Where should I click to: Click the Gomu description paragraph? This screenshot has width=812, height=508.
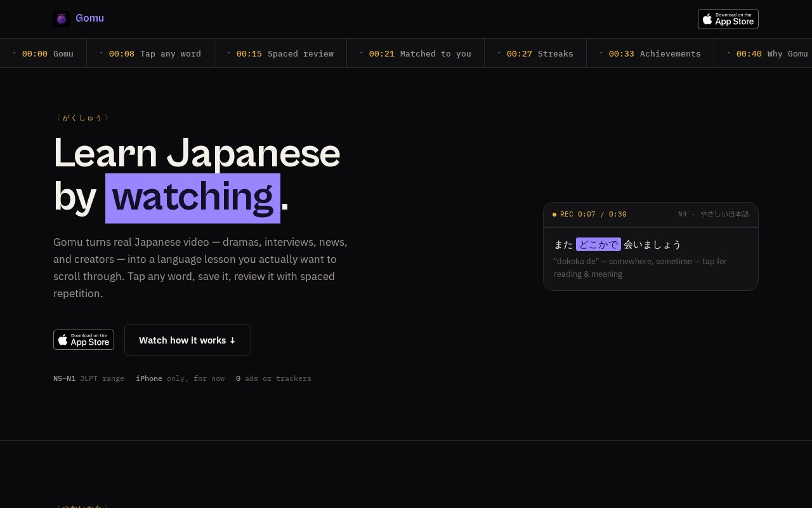(200, 268)
